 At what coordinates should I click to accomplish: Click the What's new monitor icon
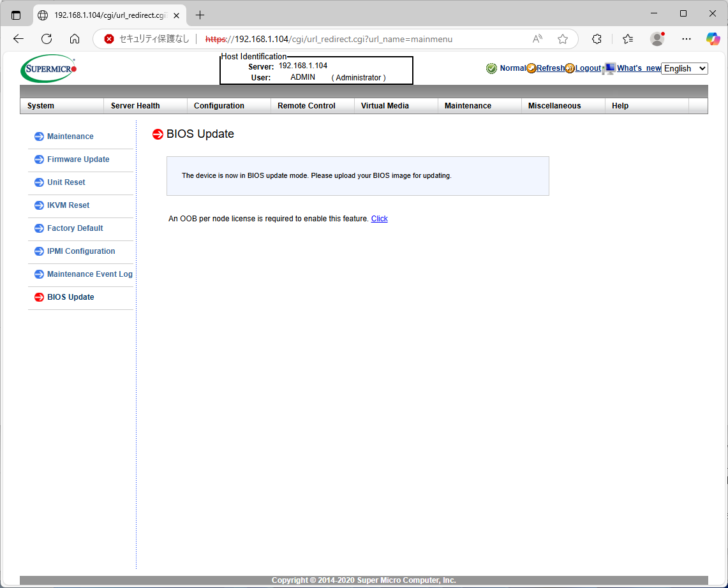[609, 68]
